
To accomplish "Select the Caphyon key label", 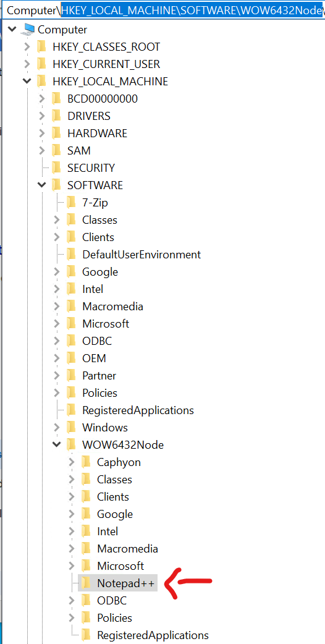I will click(x=119, y=462).
